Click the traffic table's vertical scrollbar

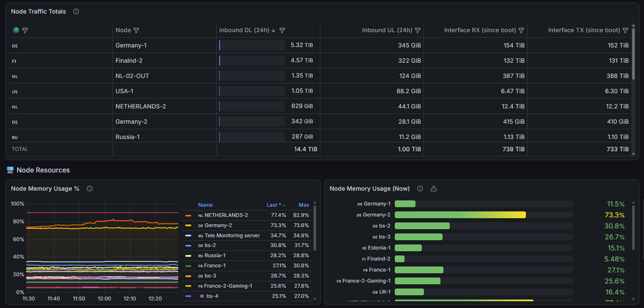click(x=633, y=54)
